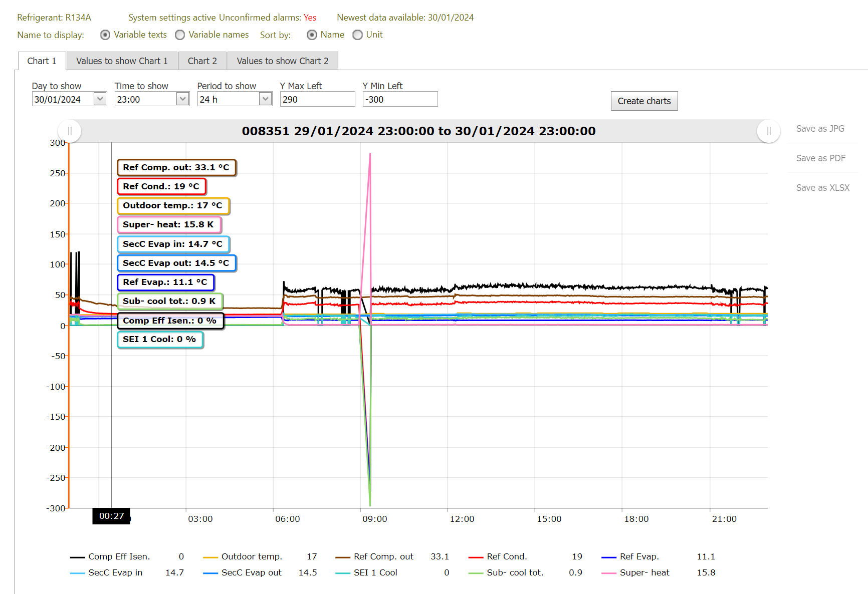Expand the Time to show dropdown

click(x=183, y=99)
